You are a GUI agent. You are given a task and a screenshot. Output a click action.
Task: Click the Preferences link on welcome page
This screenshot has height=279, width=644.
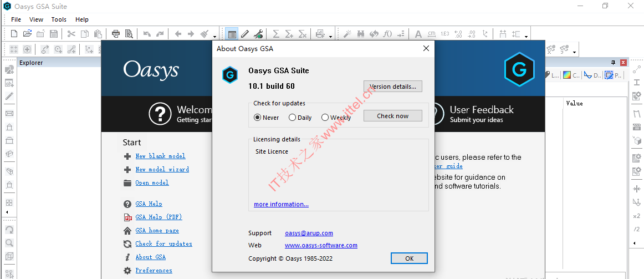tap(154, 270)
